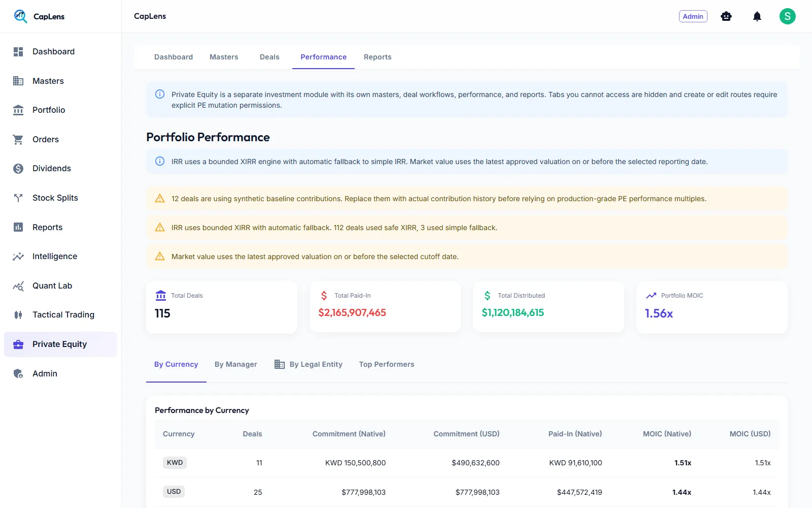Click the Total Paid-In amount $2,165,907,465

[x=352, y=313]
